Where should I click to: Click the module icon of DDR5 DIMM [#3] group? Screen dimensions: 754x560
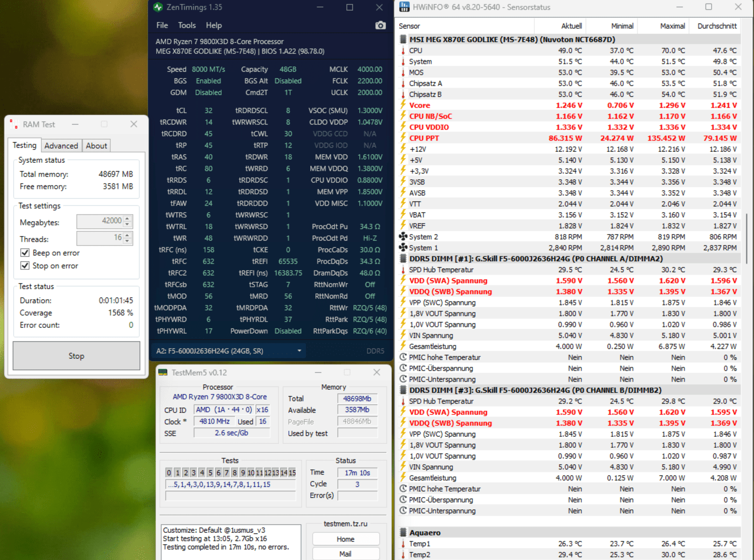pos(403,390)
